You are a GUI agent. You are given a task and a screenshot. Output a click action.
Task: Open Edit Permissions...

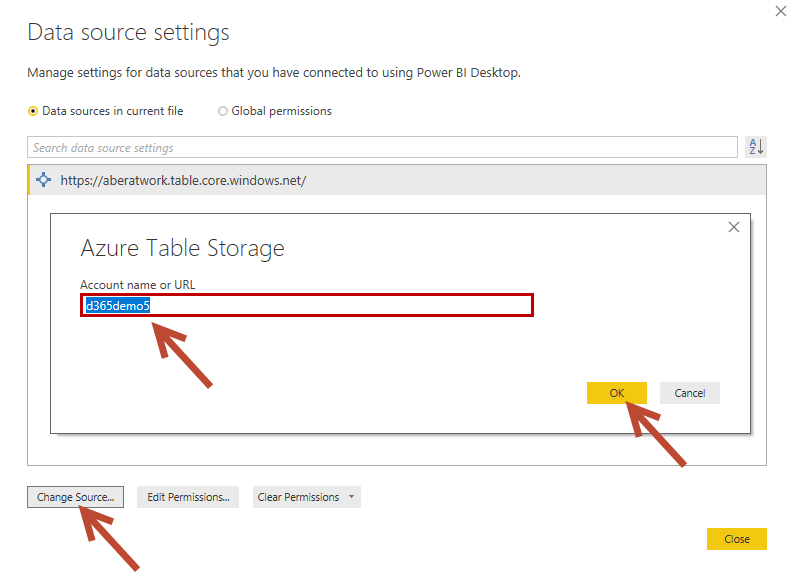click(x=188, y=497)
